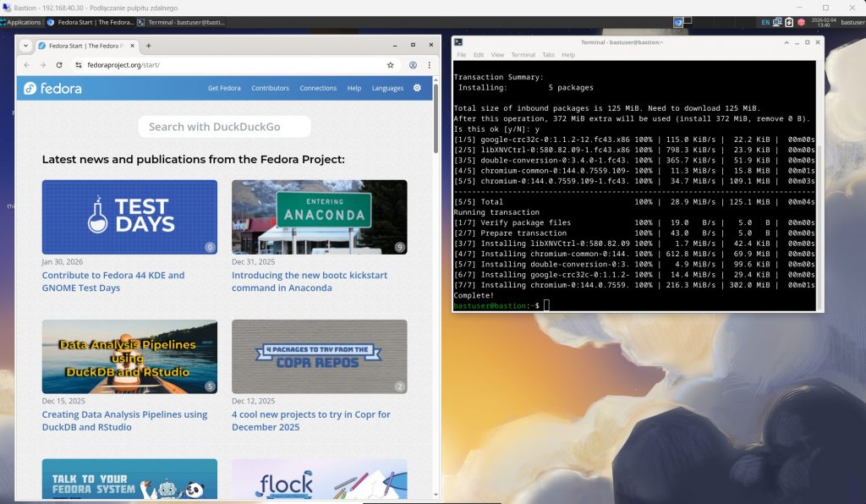Open the Chromium profile icon
This screenshot has height=504, width=866.
pos(413,65)
